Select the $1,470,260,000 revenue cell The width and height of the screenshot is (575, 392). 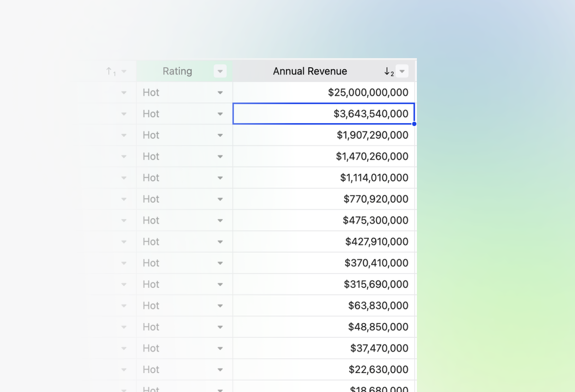pyautogui.click(x=324, y=156)
